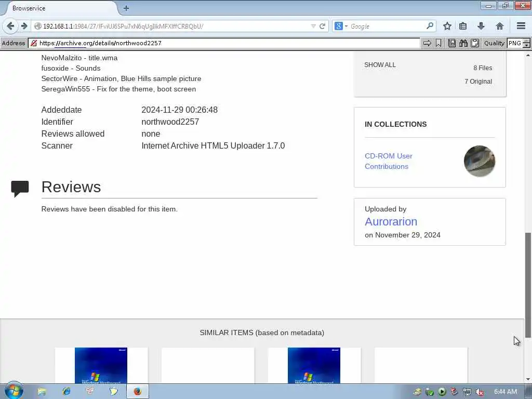Open the Browservice bookmarks panel icon
532x399 pixels.
452,43
